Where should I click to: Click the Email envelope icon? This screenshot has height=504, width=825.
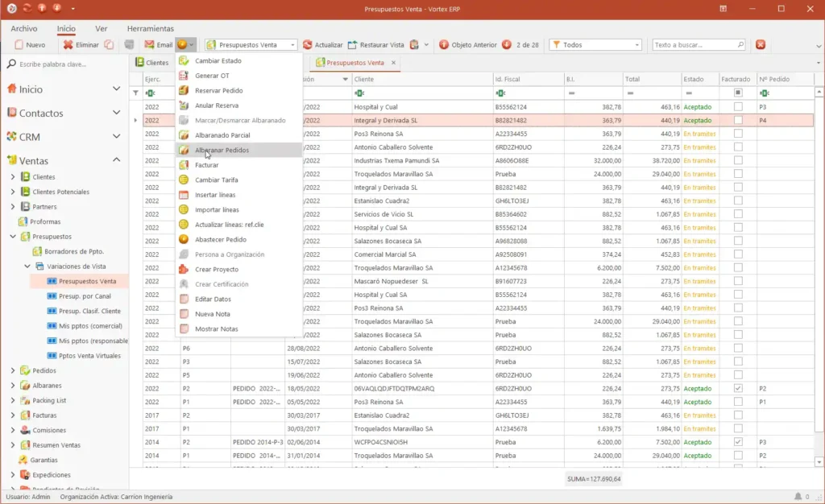tap(149, 44)
